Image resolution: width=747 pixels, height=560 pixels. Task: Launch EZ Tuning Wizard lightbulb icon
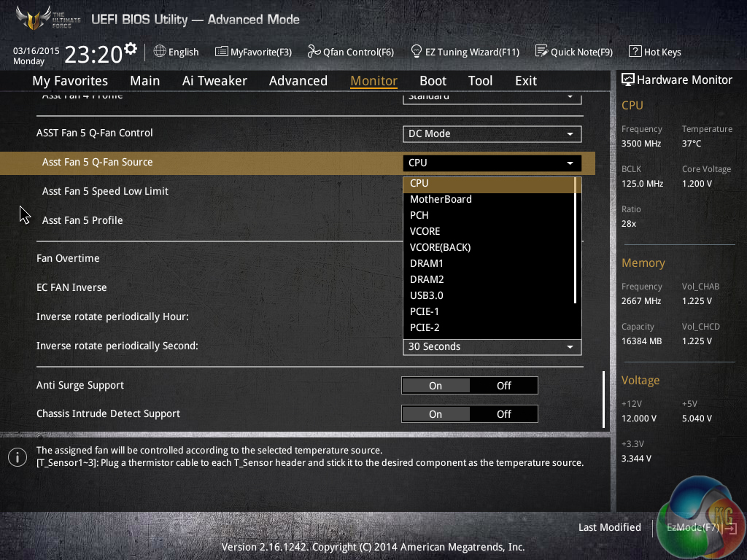point(416,51)
